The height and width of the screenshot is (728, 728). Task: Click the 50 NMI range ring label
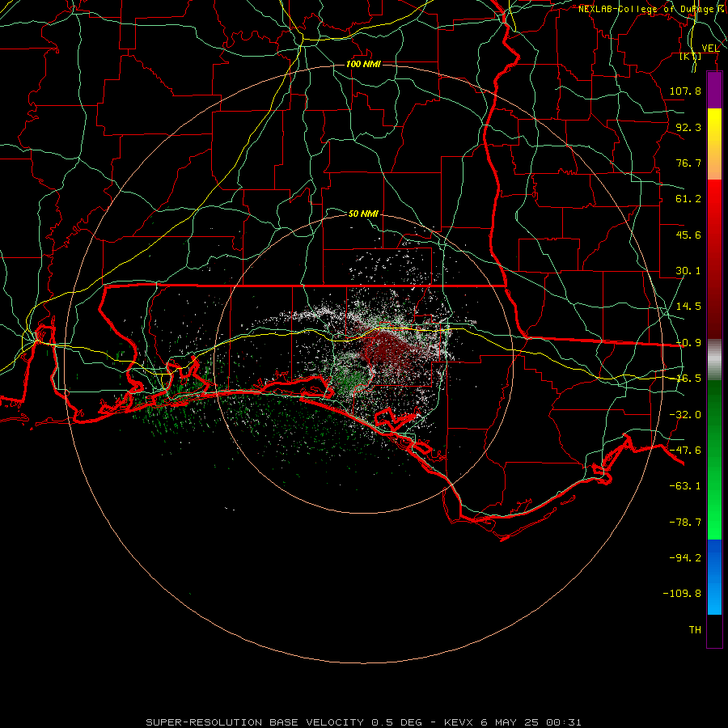pyautogui.click(x=363, y=214)
